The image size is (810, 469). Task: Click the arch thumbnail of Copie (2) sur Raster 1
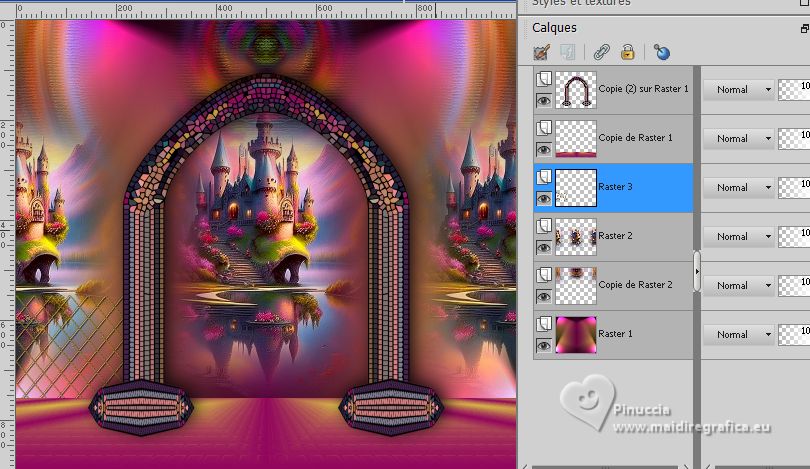(575, 90)
